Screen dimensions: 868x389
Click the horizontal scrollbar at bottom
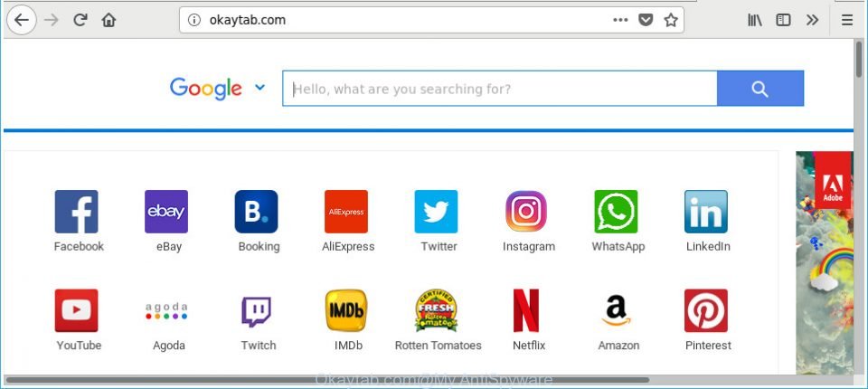(327, 380)
